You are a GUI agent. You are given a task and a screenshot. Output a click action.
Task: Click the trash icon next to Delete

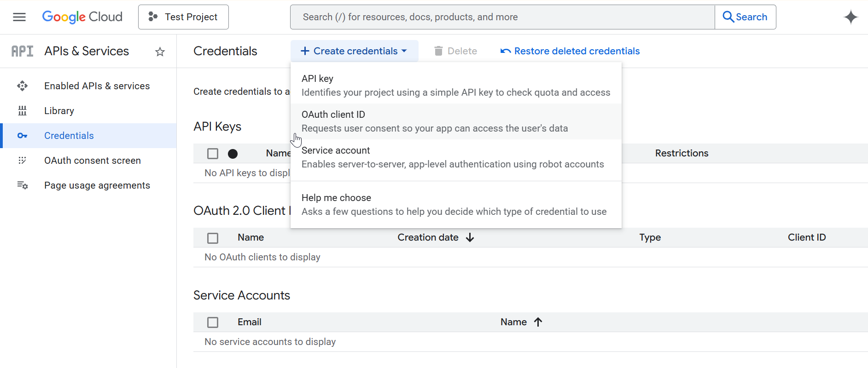438,51
